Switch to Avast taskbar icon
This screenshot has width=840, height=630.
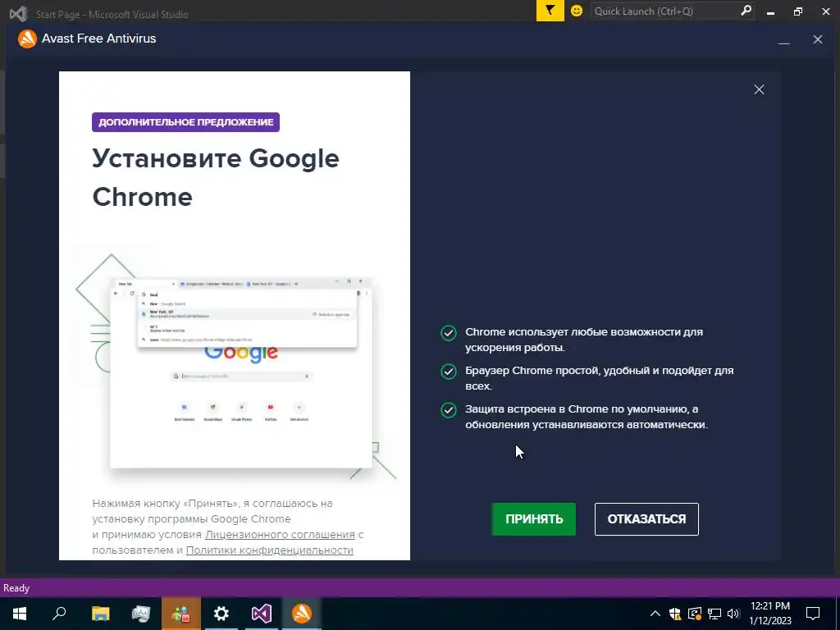tap(302, 614)
